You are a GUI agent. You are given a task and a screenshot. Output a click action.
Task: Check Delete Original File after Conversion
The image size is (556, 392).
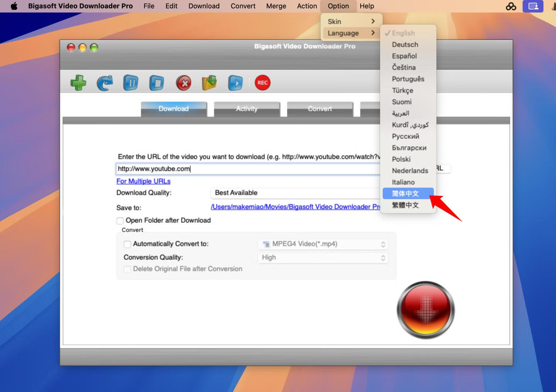point(127,269)
